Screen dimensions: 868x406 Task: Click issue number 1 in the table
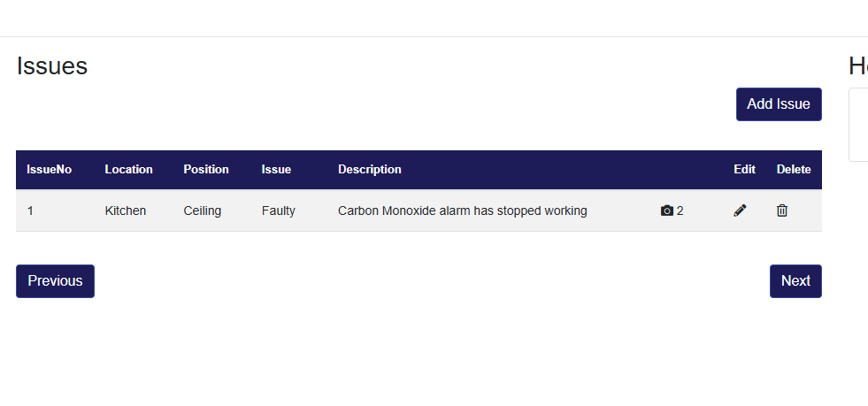coord(30,211)
